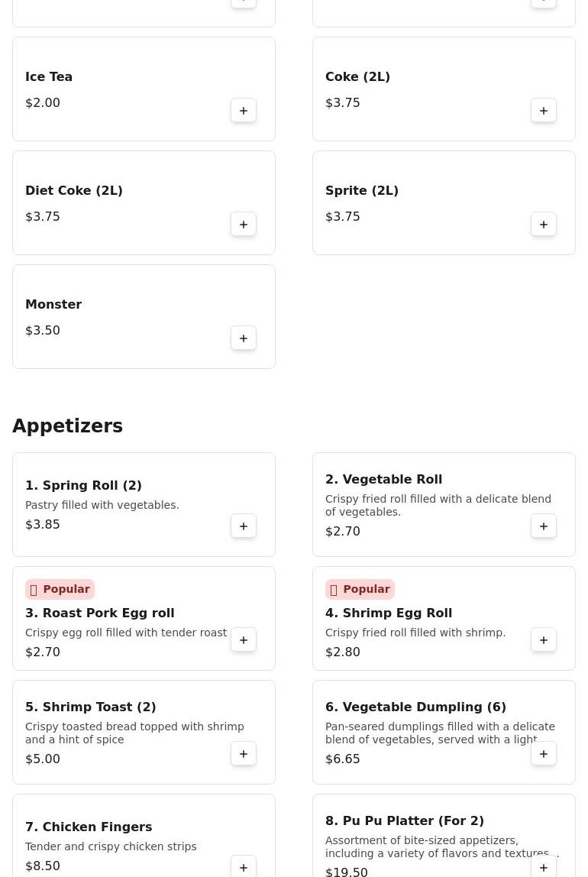The width and height of the screenshot is (588, 877).
Task: Add Diet Coke (2L) to cart
Action: coord(244,225)
